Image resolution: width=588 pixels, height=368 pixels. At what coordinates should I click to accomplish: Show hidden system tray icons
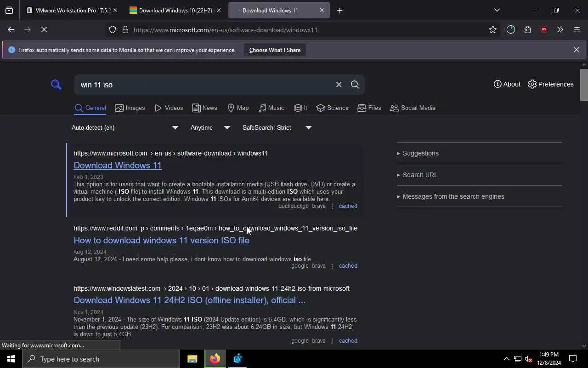pyautogui.click(x=506, y=359)
